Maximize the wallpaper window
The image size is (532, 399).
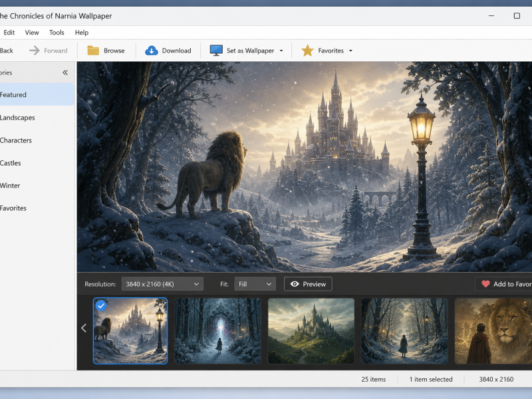tap(517, 16)
